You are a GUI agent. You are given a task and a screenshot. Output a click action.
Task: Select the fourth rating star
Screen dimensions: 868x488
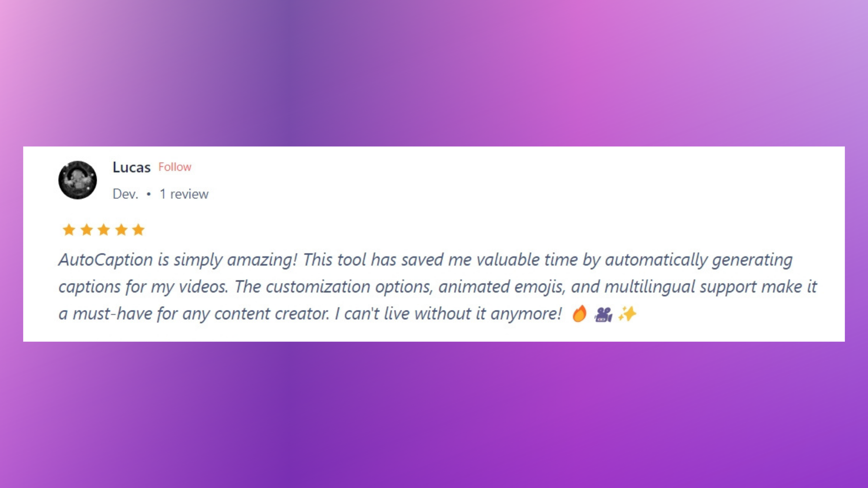[121, 229]
